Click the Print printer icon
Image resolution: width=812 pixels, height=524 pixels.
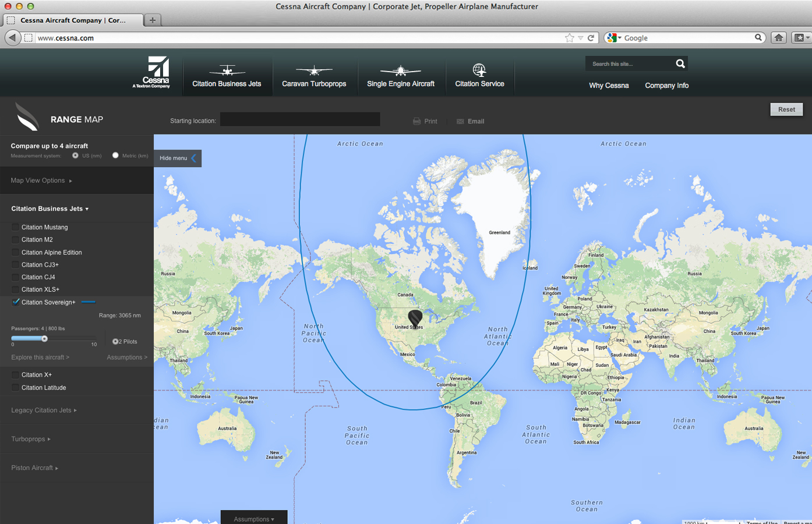point(416,121)
